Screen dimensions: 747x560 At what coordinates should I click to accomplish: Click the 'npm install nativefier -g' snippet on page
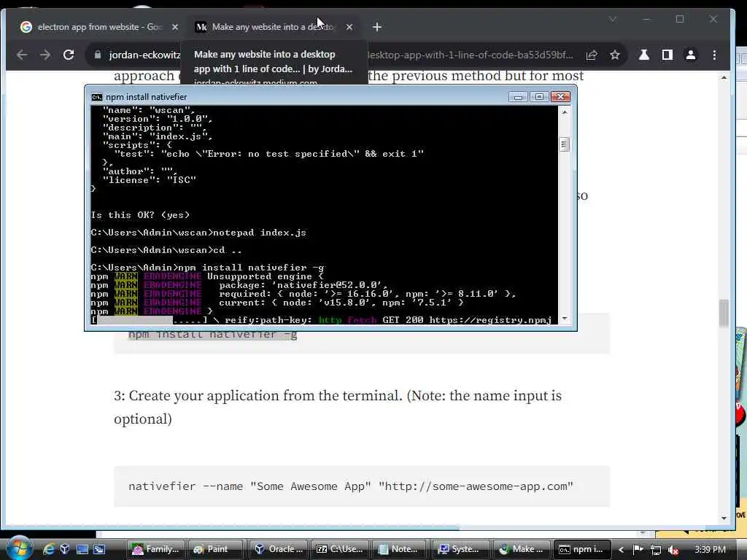click(x=212, y=335)
